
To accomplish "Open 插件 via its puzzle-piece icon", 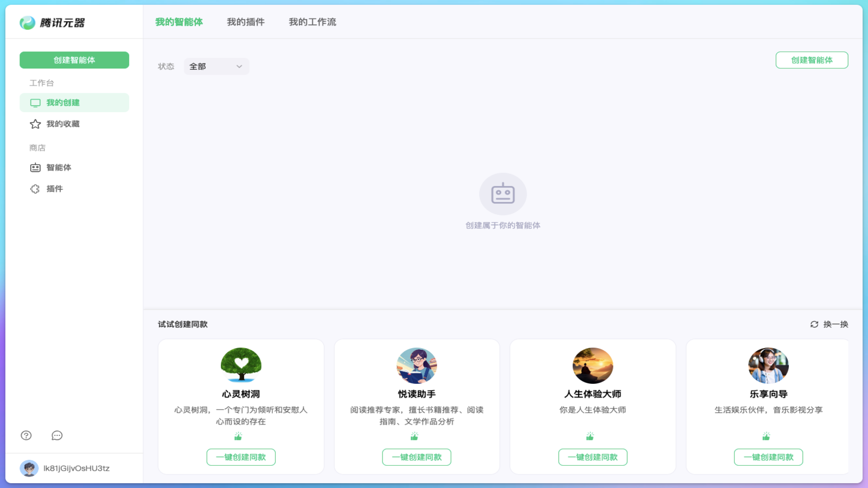I will 35,189.
